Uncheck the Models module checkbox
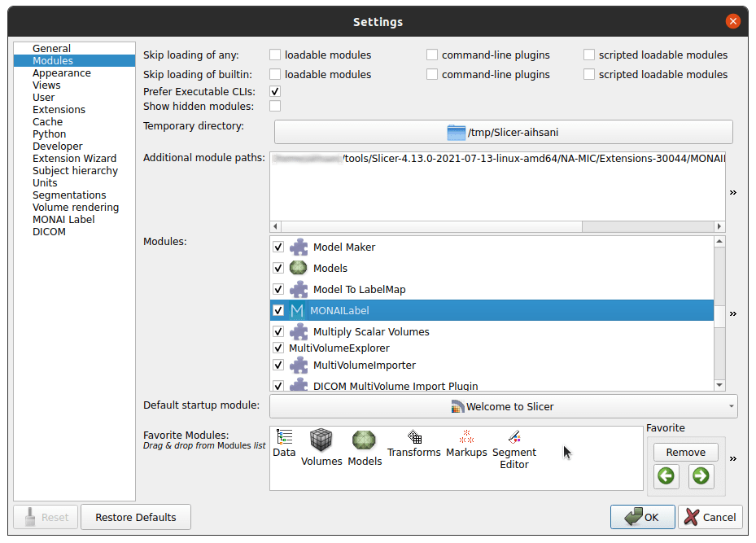 click(x=278, y=268)
